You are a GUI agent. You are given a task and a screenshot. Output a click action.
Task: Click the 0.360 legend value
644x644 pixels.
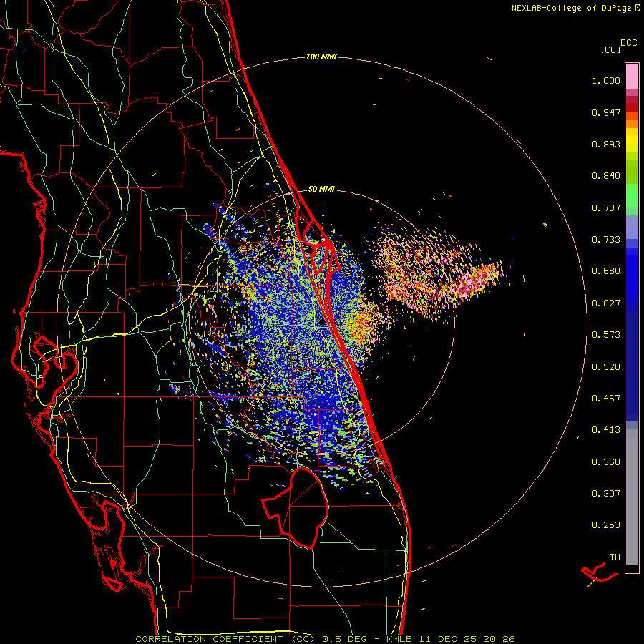pos(606,462)
